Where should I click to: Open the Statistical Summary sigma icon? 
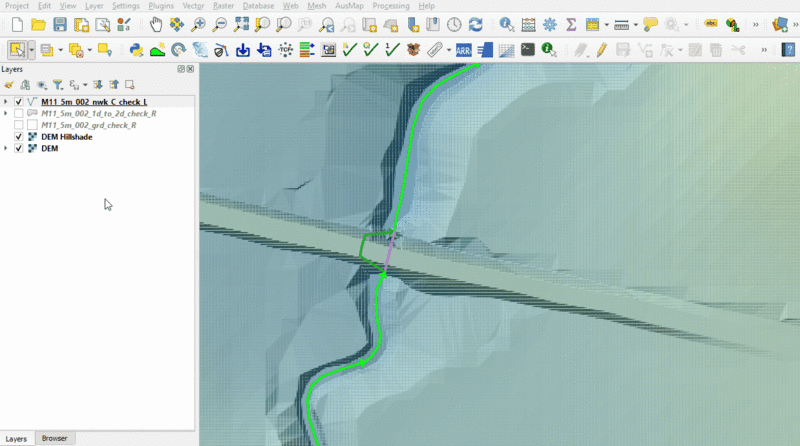[x=571, y=24]
